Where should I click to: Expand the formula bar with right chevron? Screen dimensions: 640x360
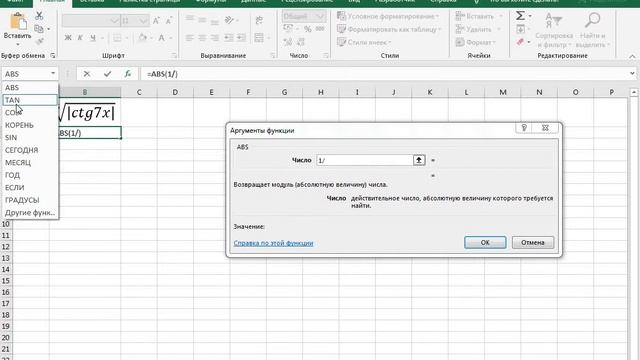632,73
